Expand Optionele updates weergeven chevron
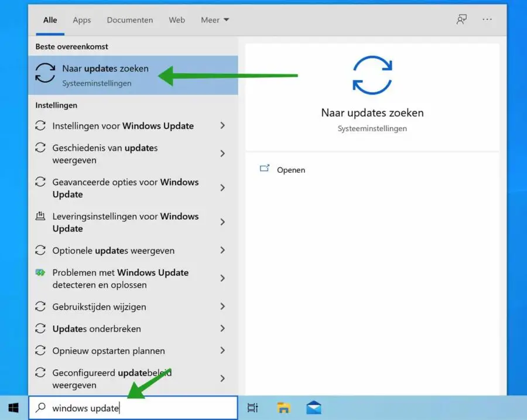The width and height of the screenshot is (527, 420). point(223,250)
